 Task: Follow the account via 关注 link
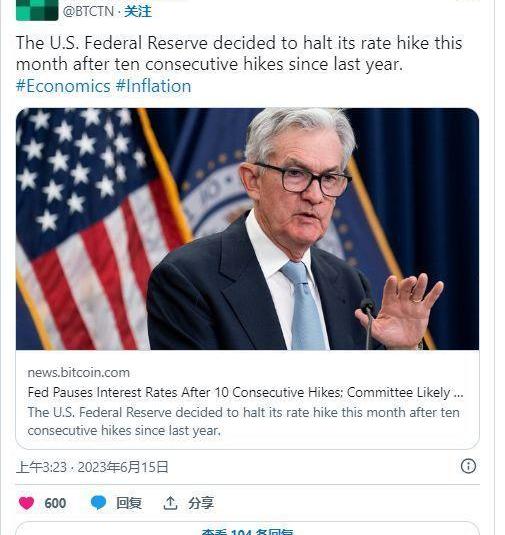[x=138, y=11]
